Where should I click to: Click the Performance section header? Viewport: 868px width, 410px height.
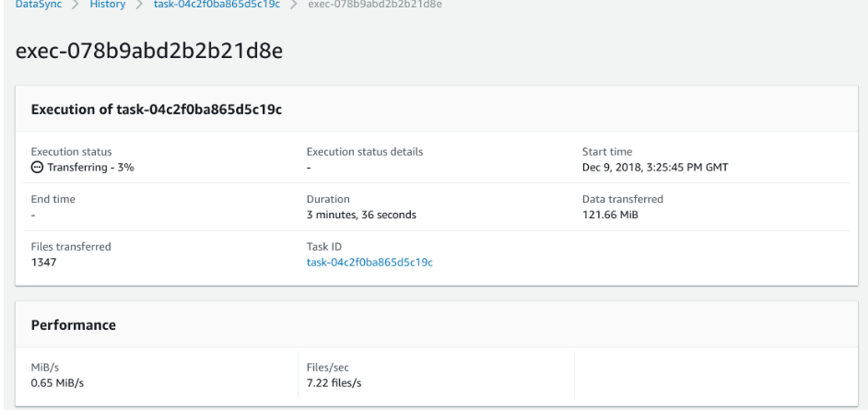74,325
